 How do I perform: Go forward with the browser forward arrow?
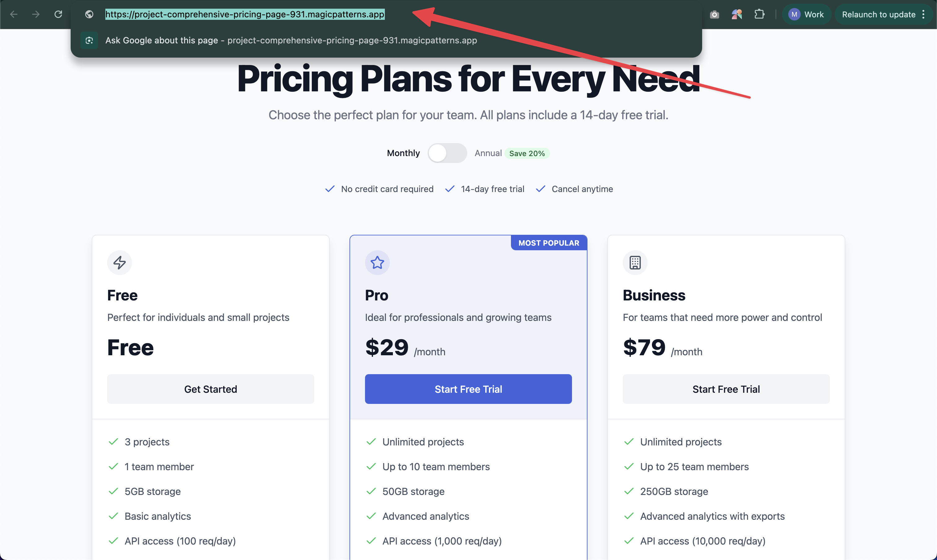(36, 14)
